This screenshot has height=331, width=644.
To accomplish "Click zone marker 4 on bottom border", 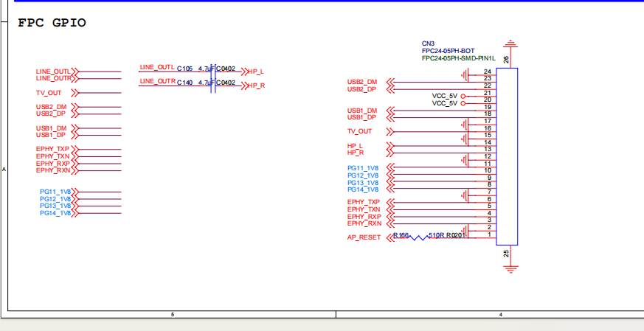I will (500, 315).
